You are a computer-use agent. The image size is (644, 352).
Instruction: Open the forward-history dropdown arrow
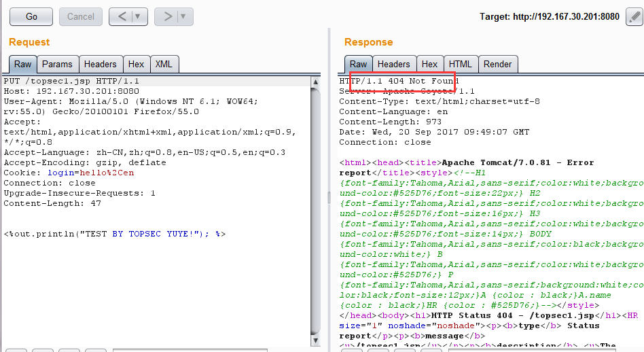[x=183, y=17]
